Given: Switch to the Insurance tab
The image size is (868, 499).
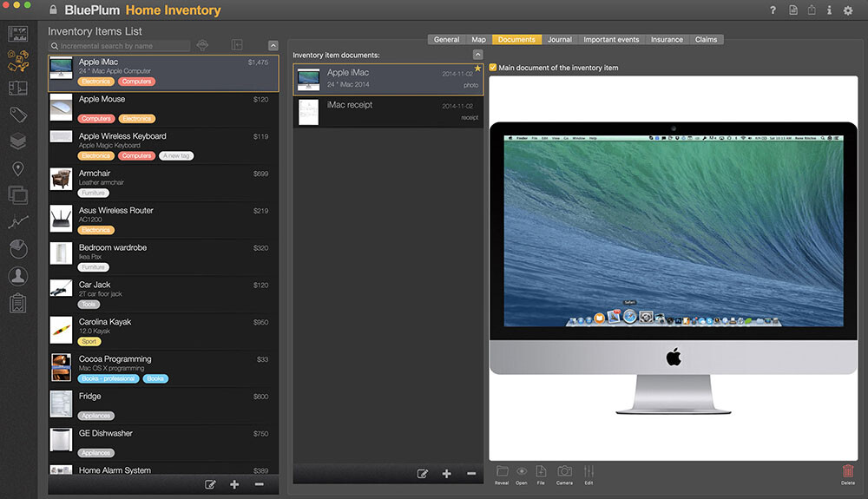Looking at the screenshot, I should 667,39.
